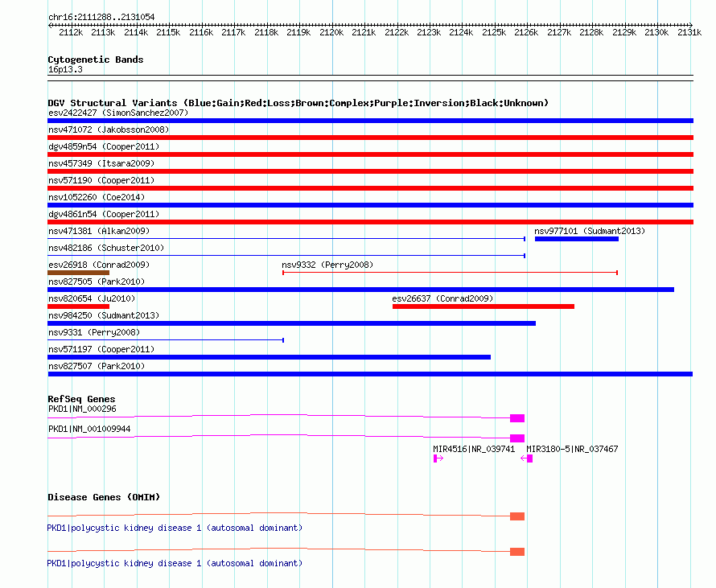The width and height of the screenshot is (716, 588).
Task: Open the nsv9331 (Perry2008) variant label
Action: (x=94, y=332)
